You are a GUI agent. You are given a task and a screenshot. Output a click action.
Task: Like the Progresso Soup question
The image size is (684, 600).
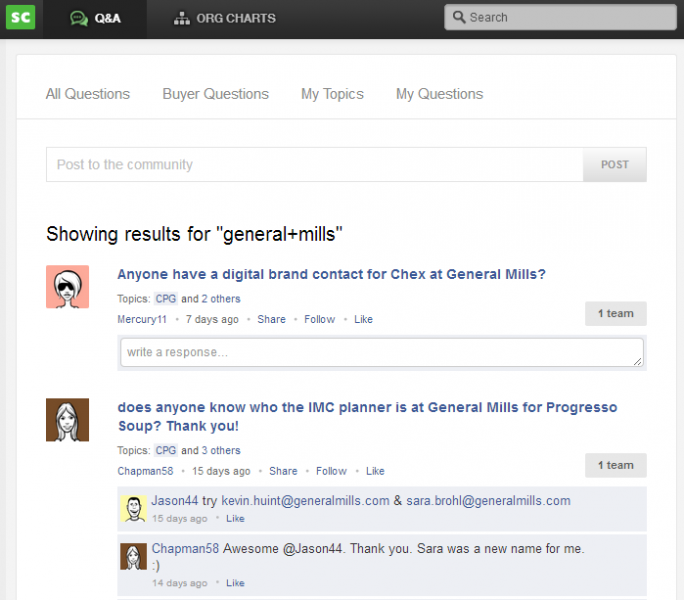click(375, 471)
